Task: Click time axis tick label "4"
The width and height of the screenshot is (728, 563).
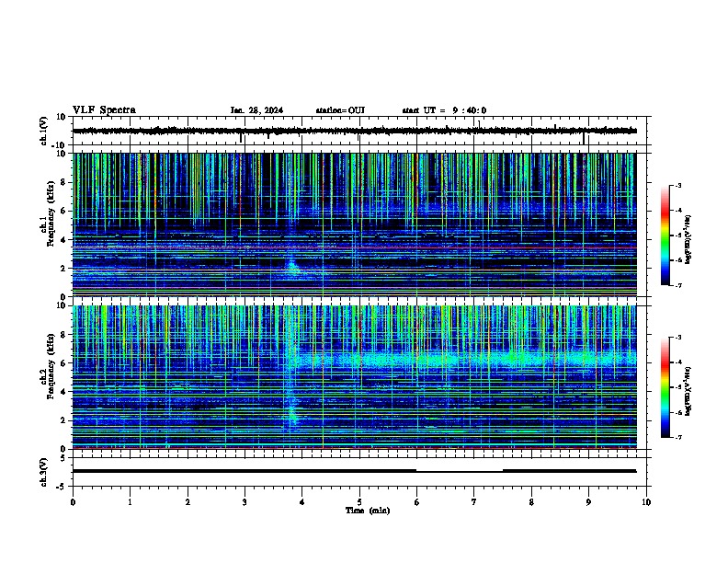Action: (x=302, y=502)
